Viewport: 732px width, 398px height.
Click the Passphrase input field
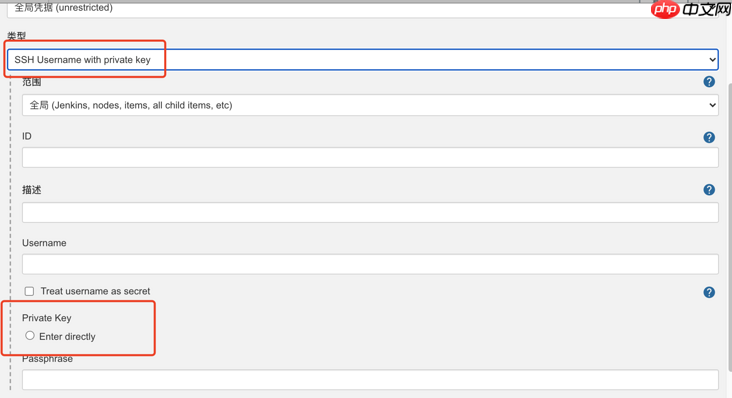point(370,380)
